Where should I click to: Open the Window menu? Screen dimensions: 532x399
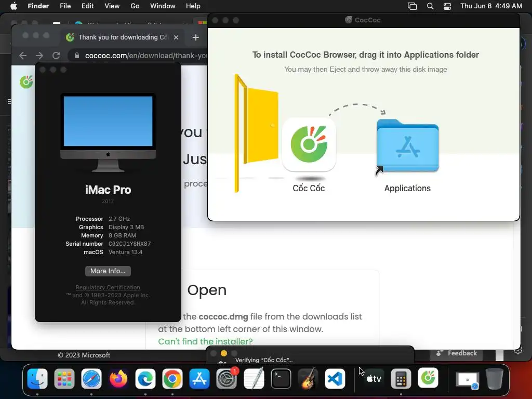point(163,6)
